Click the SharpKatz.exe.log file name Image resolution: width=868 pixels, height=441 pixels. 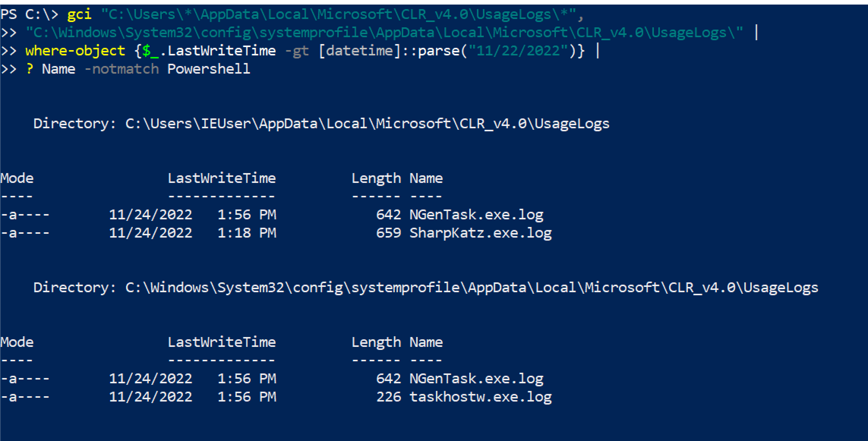pos(480,233)
